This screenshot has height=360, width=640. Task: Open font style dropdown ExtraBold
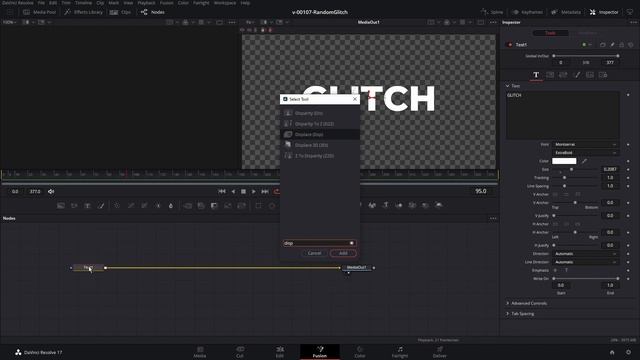tap(585, 153)
